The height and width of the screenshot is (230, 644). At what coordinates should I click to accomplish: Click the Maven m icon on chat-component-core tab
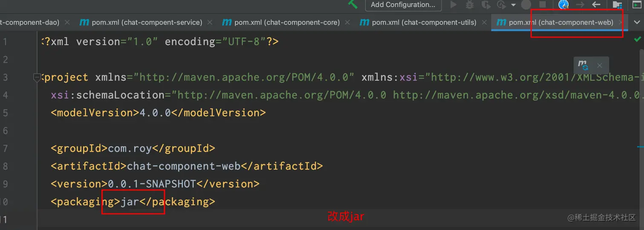[x=227, y=22]
